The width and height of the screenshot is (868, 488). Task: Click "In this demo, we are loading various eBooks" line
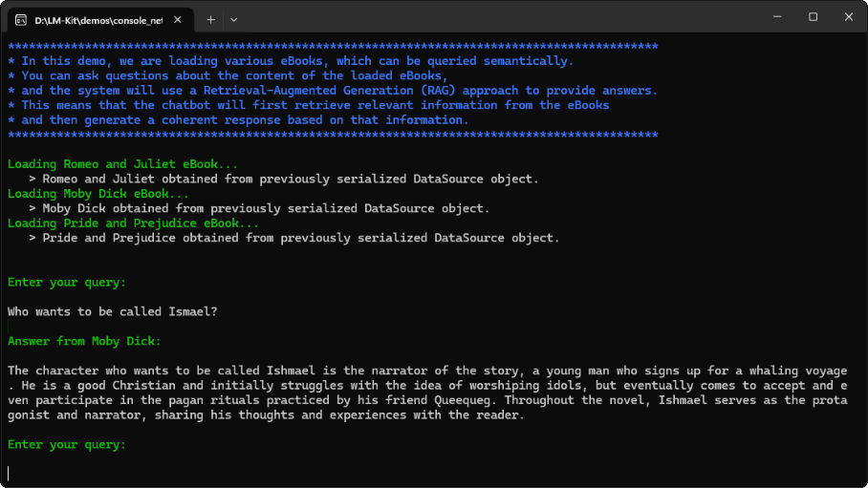pos(291,61)
